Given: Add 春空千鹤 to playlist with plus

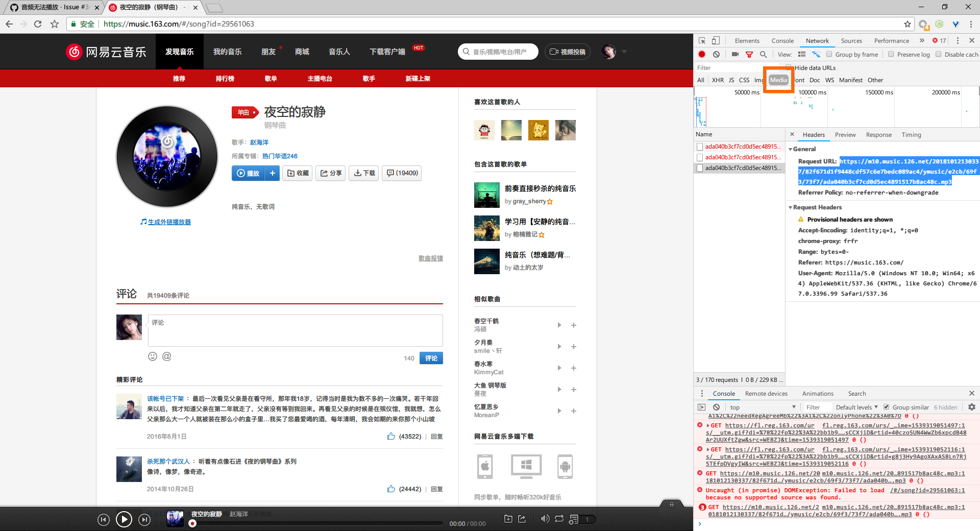Looking at the screenshot, I should tap(574, 325).
